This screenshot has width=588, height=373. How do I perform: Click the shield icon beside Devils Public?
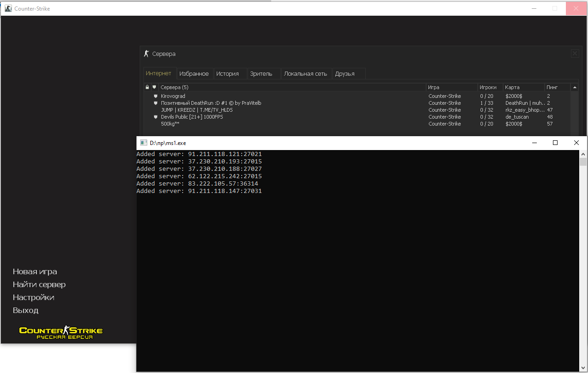pos(156,117)
